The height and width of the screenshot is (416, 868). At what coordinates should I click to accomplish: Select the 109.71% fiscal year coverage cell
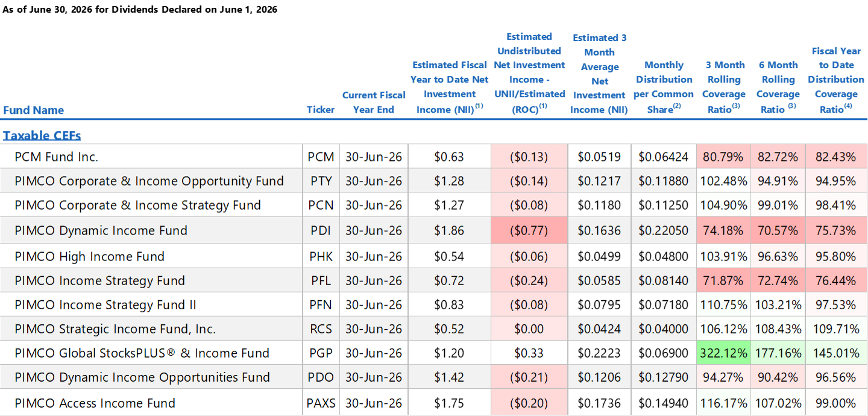click(836, 329)
